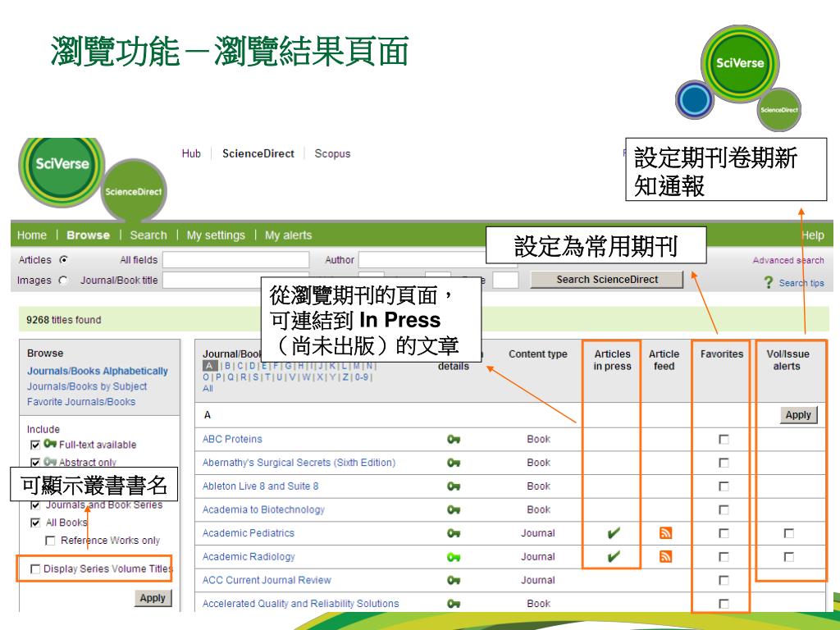This screenshot has height=630, width=840.
Task: Open articles in press checkmark for Academic Pediatrics
Action: [x=614, y=532]
